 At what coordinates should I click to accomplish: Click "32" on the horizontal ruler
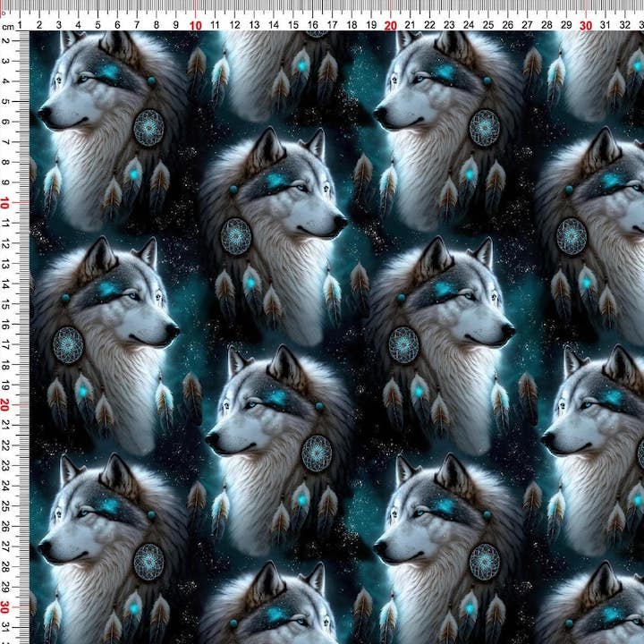pyautogui.click(x=624, y=25)
